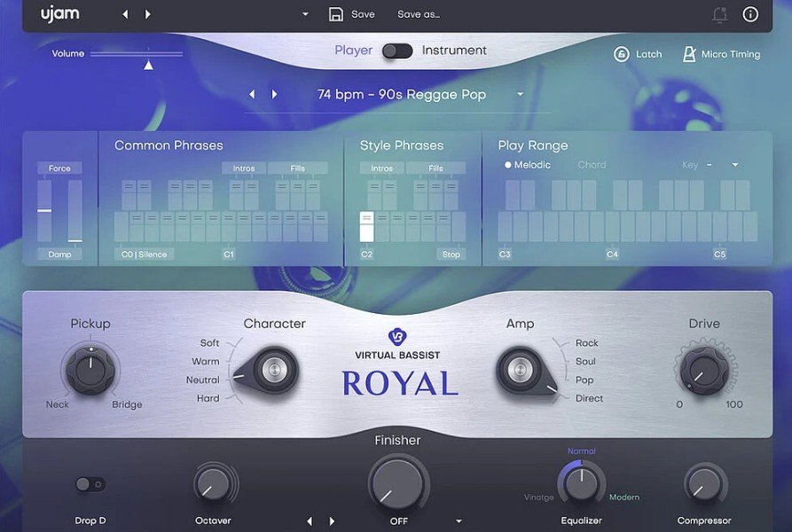Go to next preset in top bar
The image size is (792, 532).
pyautogui.click(x=147, y=15)
